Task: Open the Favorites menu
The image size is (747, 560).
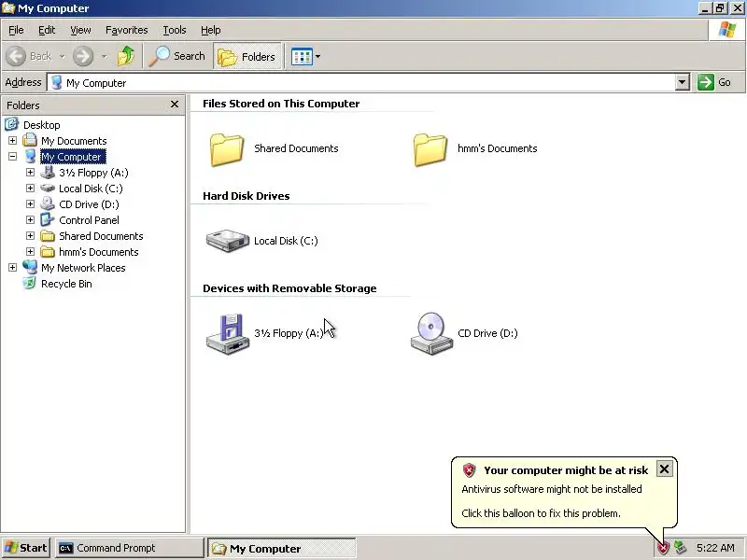Action: (127, 30)
